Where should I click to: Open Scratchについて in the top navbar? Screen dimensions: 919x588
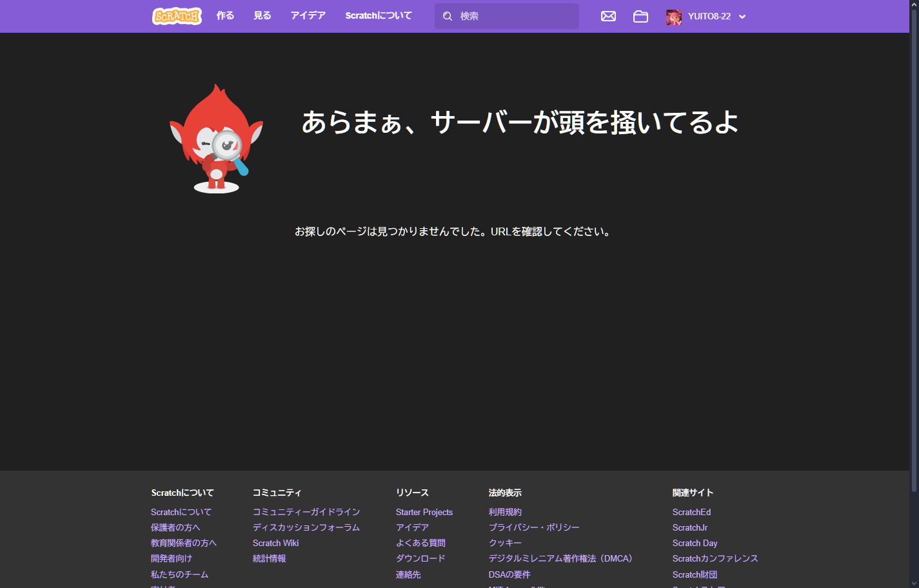379,15
